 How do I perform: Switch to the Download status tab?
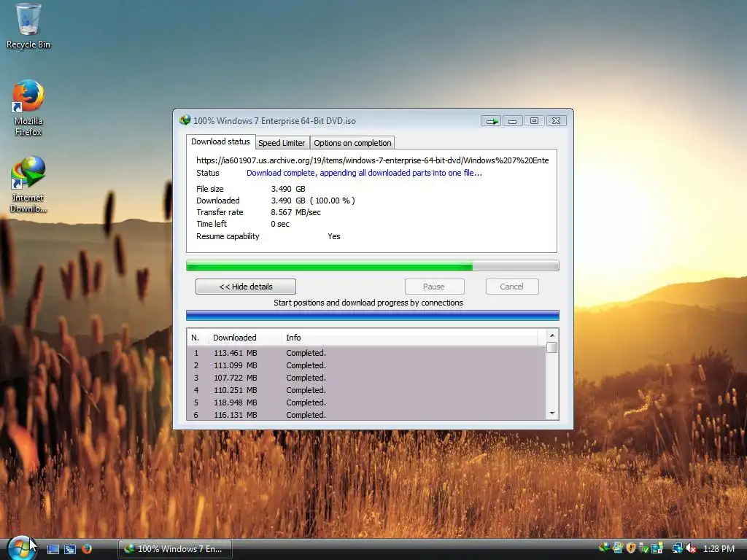[x=220, y=141]
